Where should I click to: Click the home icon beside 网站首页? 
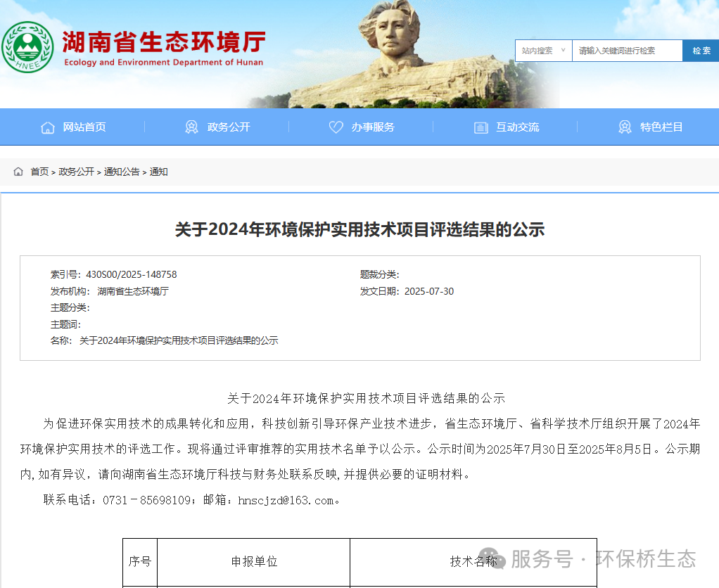(x=48, y=127)
